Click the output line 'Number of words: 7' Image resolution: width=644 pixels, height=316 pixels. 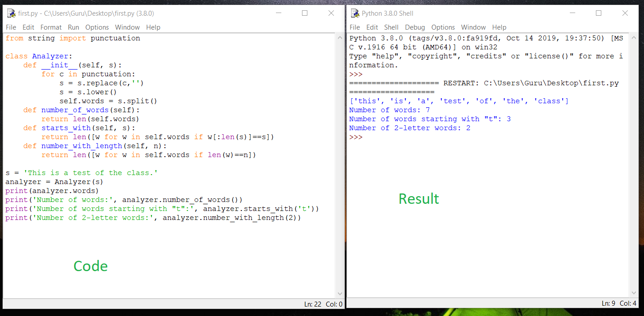[389, 110]
